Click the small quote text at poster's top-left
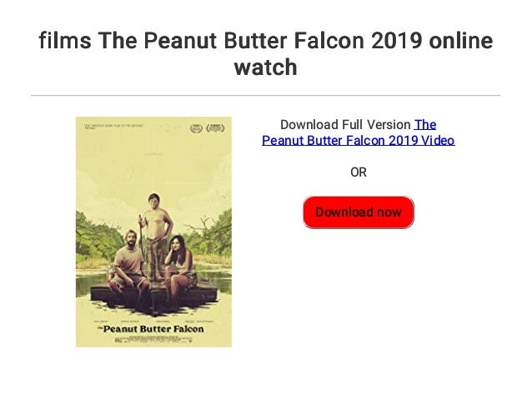 tap(114, 127)
